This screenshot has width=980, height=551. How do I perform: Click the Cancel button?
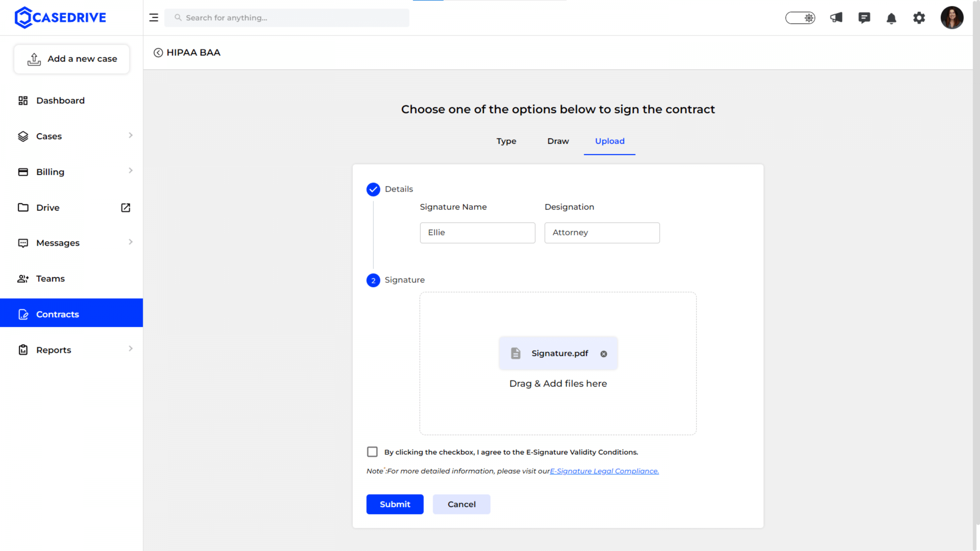click(461, 504)
